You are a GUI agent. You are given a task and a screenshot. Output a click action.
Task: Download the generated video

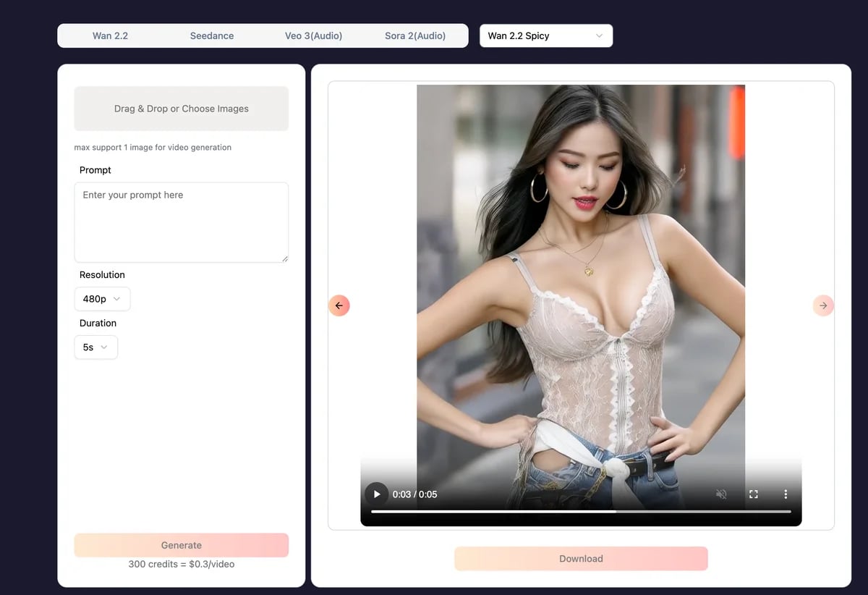click(581, 558)
